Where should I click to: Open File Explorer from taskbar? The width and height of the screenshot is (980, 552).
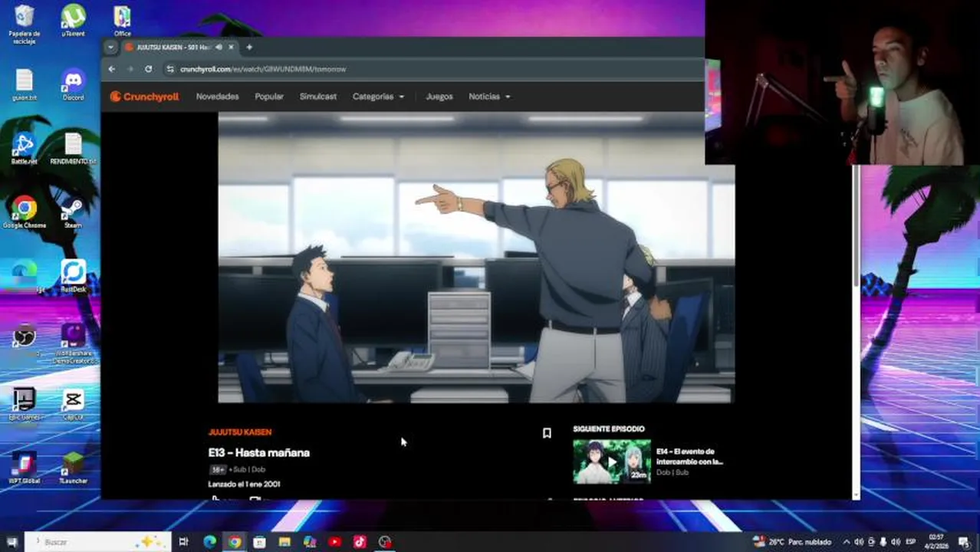(x=284, y=542)
